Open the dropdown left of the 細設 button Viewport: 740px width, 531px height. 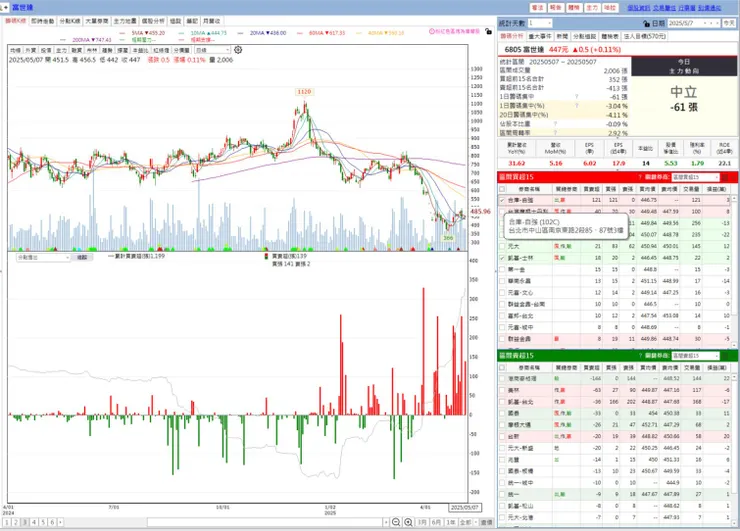[x=43, y=257]
